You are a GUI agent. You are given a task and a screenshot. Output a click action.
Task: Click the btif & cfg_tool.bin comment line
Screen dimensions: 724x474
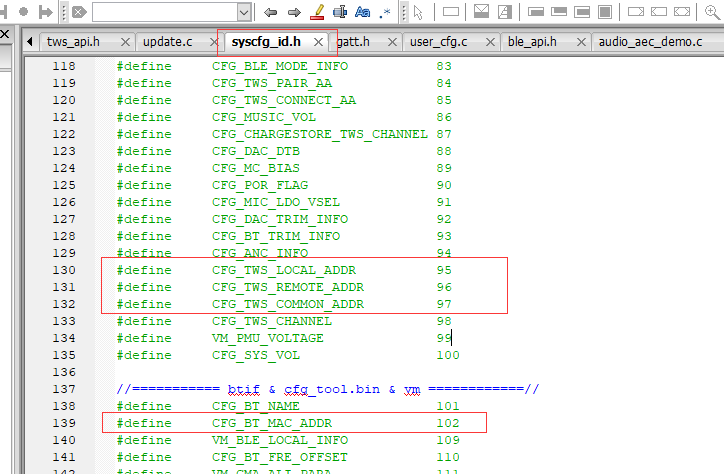pos(328,390)
